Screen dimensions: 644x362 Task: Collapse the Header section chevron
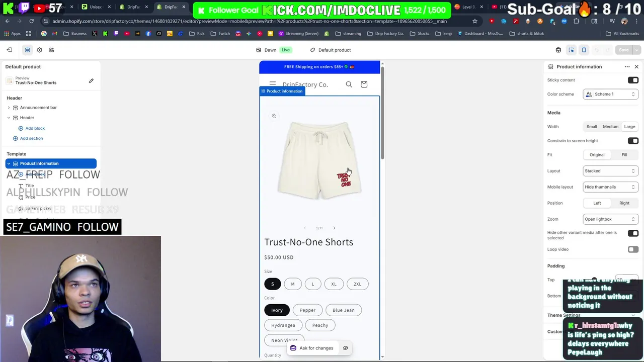[9, 118]
